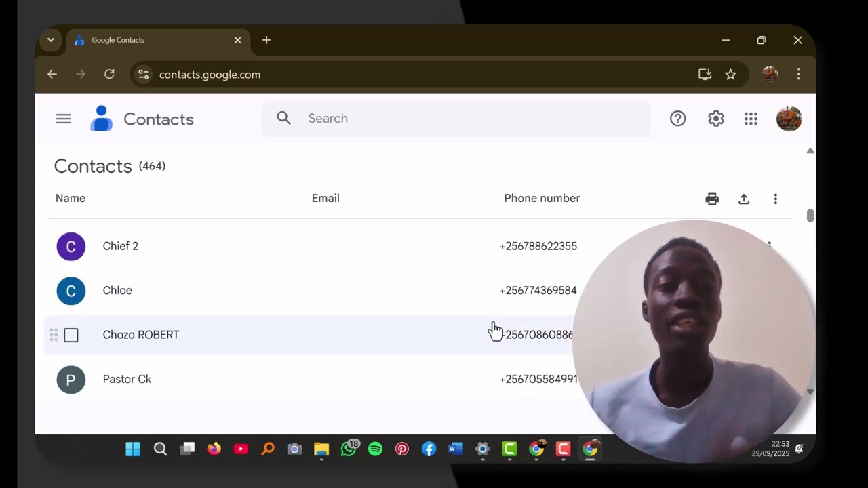Open File Explorer from the taskbar
The image size is (868, 488).
tap(321, 449)
